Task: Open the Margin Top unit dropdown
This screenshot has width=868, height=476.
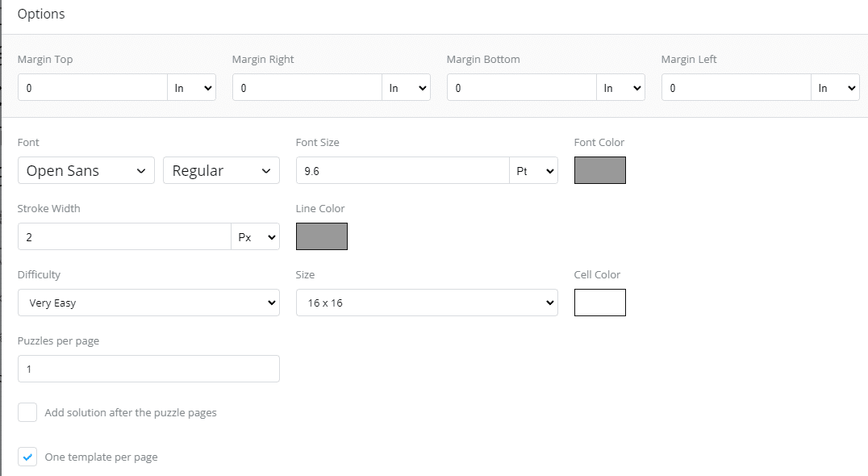Action: 191,87
